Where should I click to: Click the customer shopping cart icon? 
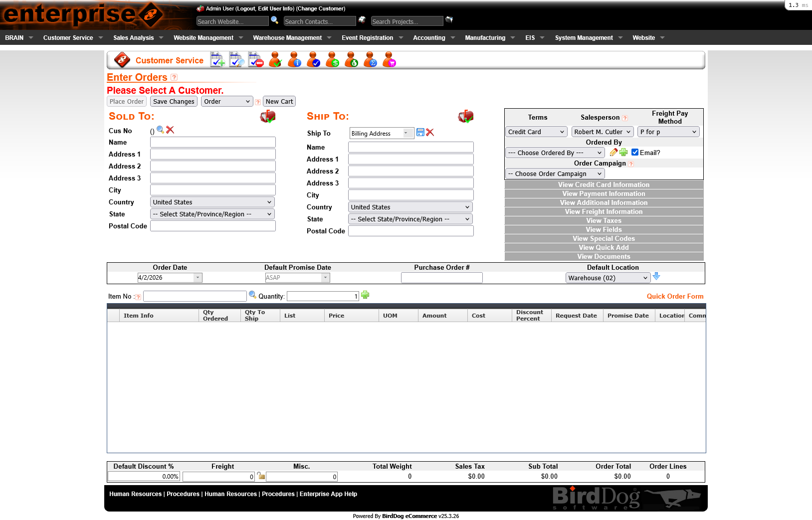[389, 60]
